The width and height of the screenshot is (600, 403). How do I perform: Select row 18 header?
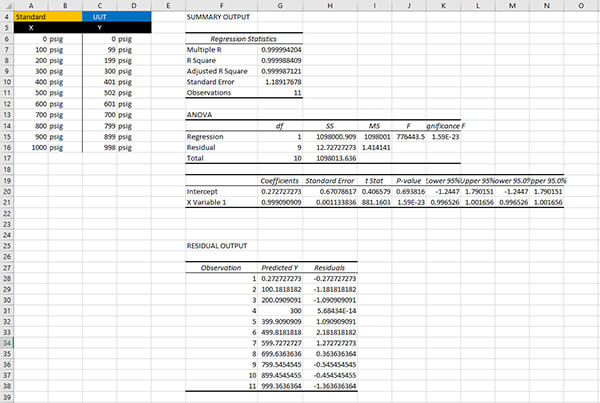(x=7, y=169)
